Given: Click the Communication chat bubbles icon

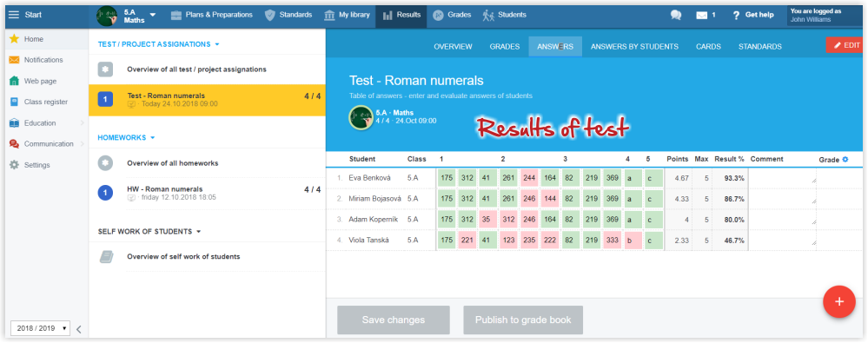Looking at the screenshot, I should 15,144.
